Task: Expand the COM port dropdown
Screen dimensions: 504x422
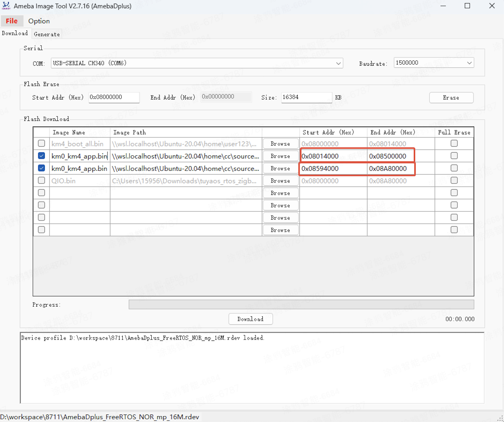Action: point(338,63)
